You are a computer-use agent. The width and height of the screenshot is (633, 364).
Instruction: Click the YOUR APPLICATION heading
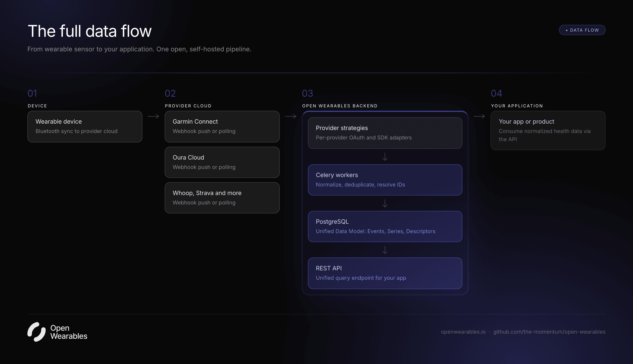517,106
